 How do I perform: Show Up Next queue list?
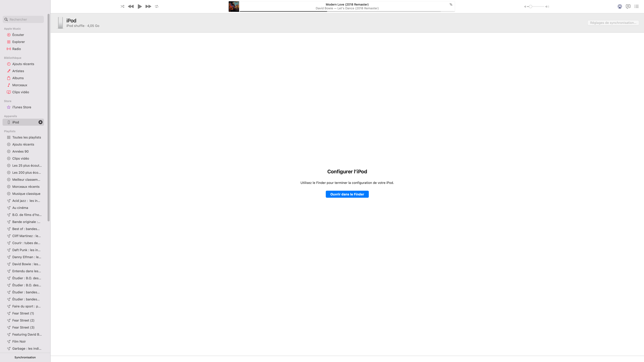[636, 7]
